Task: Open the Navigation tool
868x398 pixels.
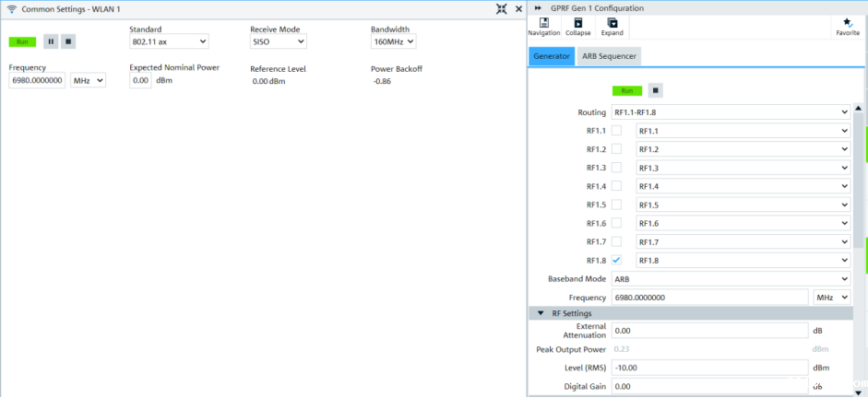Action: [x=544, y=27]
